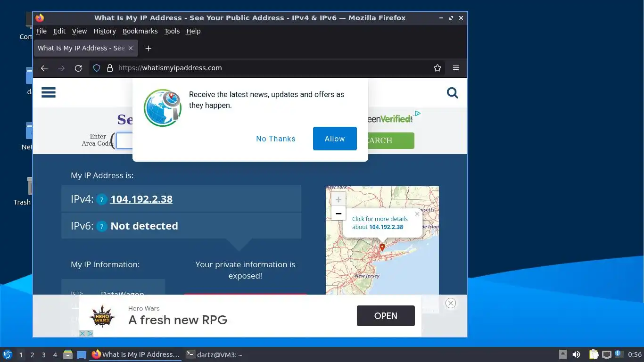Switch to the dartz@VM3 terminal taskbar entry
The image size is (644, 362).
(x=214, y=354)
